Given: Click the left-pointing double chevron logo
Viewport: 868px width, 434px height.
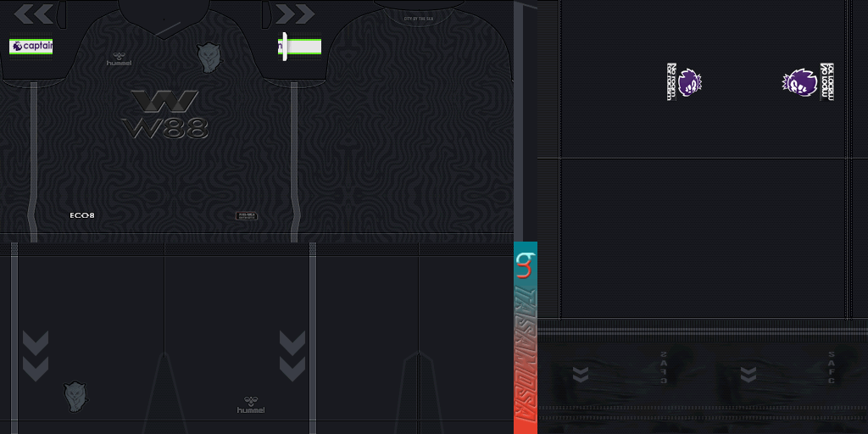Looking at the screenshot, I should point(34,14).
